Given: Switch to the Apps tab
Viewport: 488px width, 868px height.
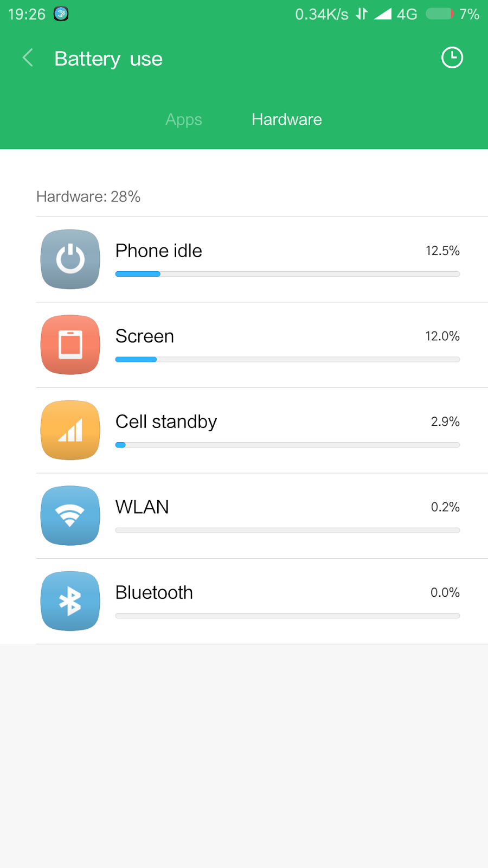Looking at the screenshot, I should 184,119.
